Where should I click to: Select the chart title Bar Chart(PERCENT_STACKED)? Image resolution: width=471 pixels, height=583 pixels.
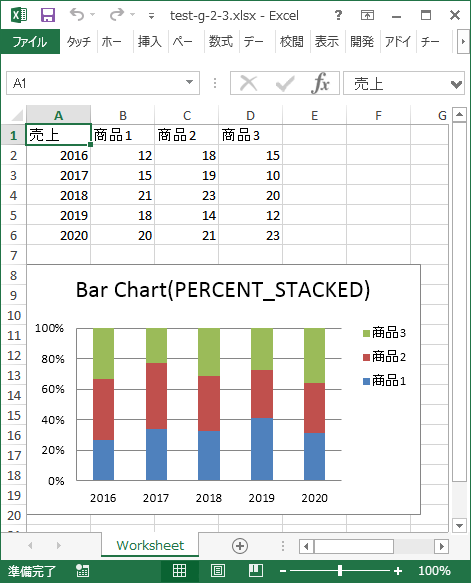[223, 290]
